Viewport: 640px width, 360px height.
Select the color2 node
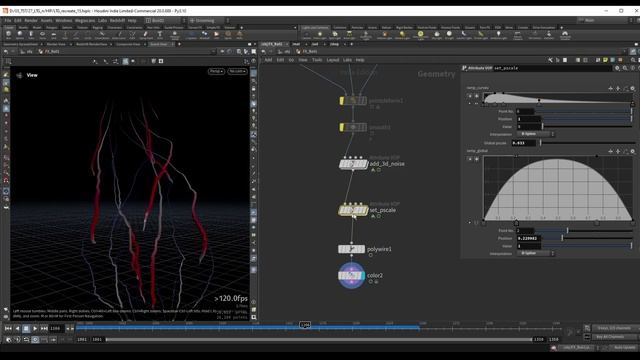click(351, 276)
